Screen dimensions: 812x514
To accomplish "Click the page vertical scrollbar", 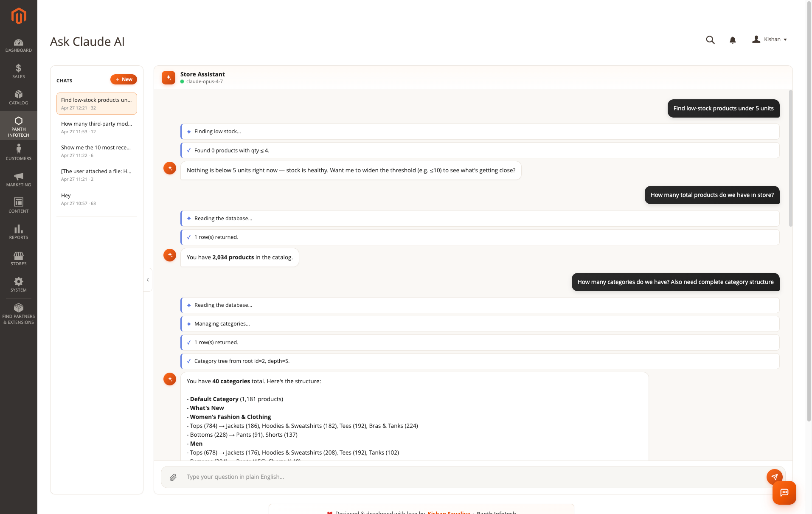I will click(x=809, y=211).
